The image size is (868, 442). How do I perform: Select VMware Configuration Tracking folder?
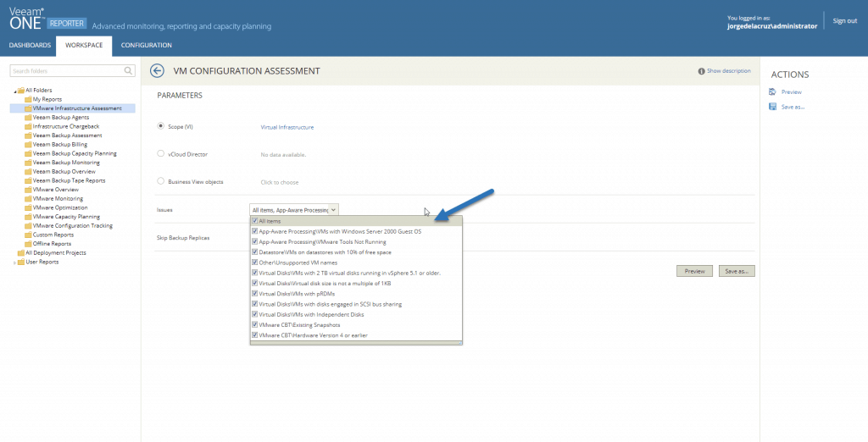pyautogui.click(x=72, y=226)
